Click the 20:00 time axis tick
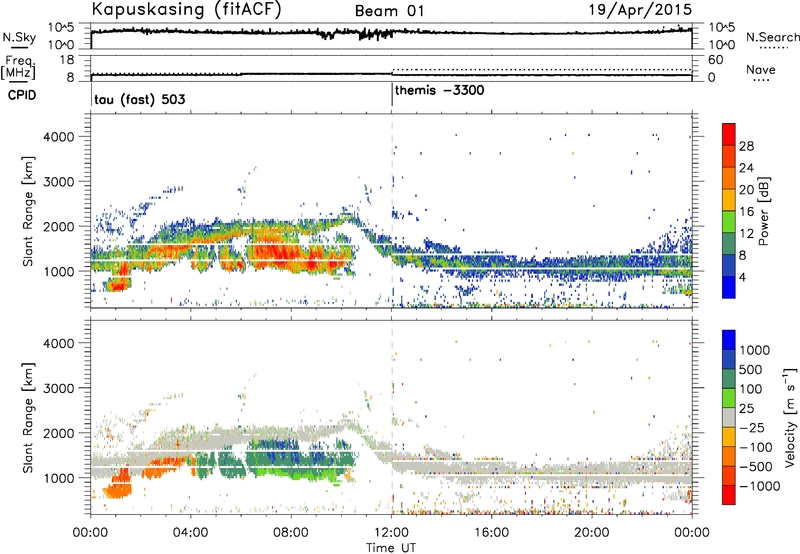The image size is (800, 554). click(592, 532)
